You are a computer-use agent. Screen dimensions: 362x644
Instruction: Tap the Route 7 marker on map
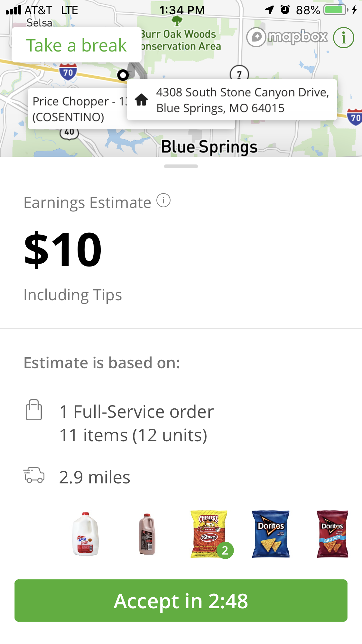[239, 73]
